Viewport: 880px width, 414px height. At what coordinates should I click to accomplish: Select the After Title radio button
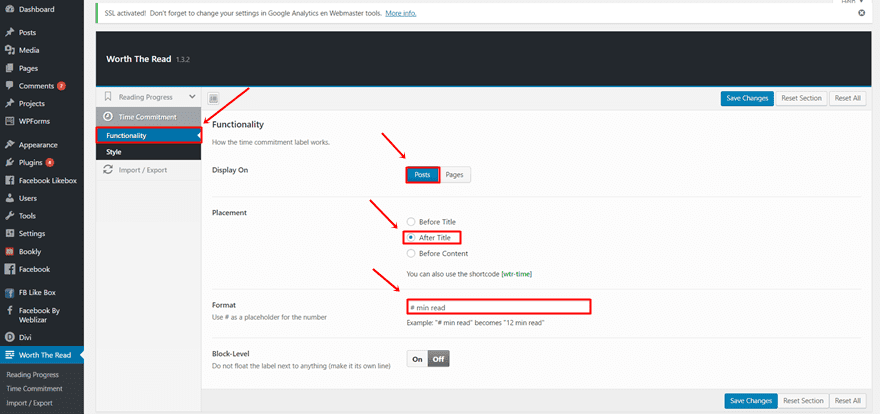(x=411, y=238)
